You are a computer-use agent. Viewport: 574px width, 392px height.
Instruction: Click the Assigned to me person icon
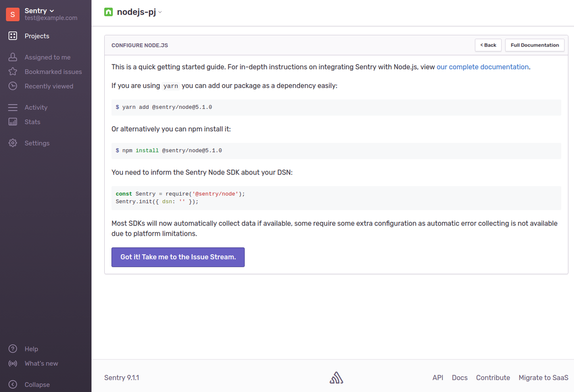point(13,57)
